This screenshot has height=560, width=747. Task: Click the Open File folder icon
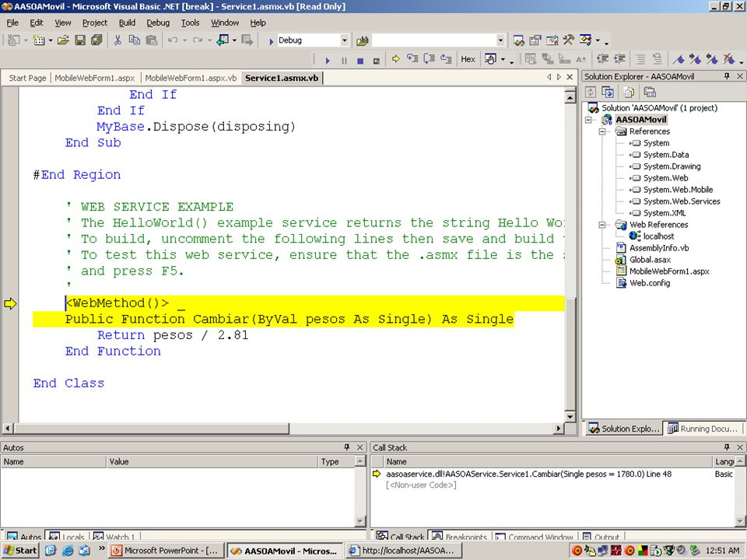click(63, 40)
